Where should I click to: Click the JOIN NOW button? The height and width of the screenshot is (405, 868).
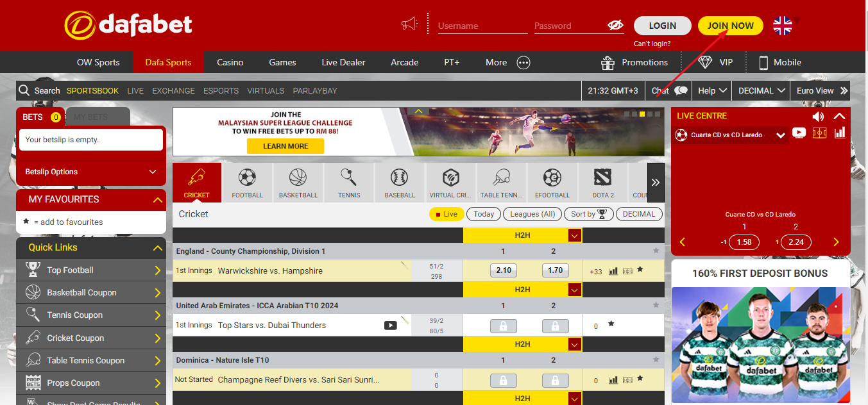click(730, 26)
